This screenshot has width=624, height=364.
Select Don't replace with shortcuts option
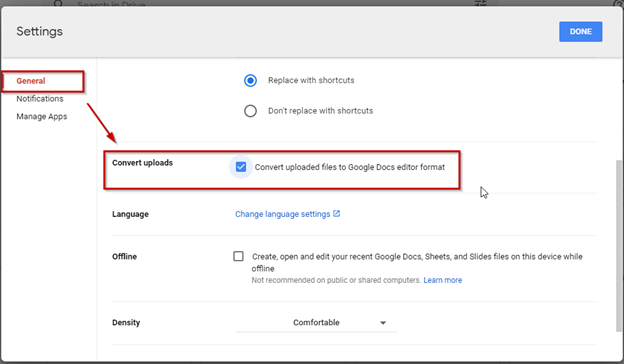[250, 111]
